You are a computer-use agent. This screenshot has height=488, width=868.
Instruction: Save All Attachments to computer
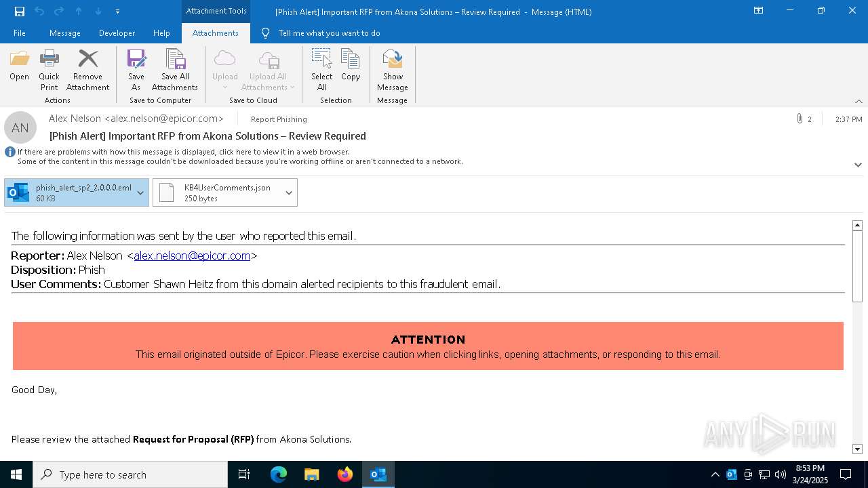point(175,70)
